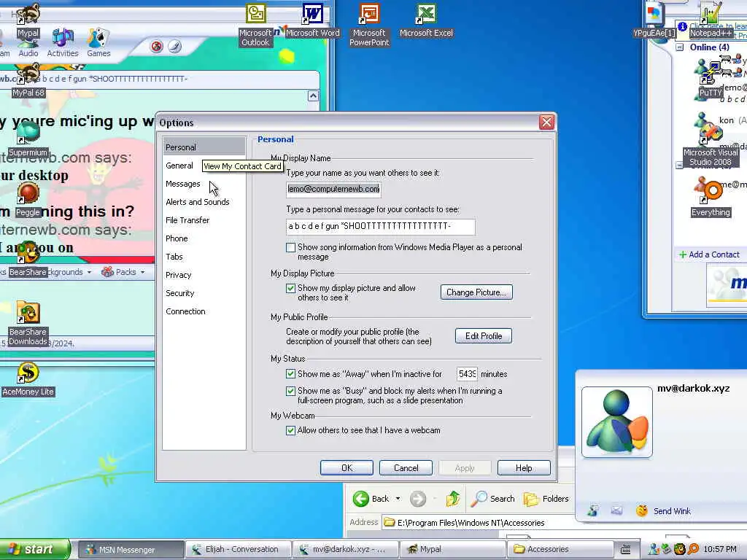This screenshot has width=747, height=560.
Task: Open the Notepad++ desktop icon
Action: pos(711,20)
